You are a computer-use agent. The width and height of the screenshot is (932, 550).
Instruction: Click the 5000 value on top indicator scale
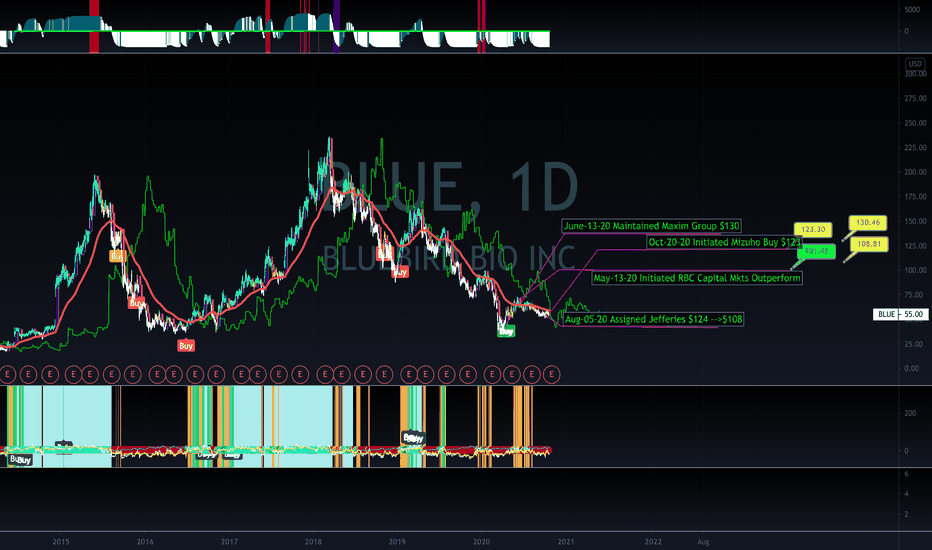912,10
